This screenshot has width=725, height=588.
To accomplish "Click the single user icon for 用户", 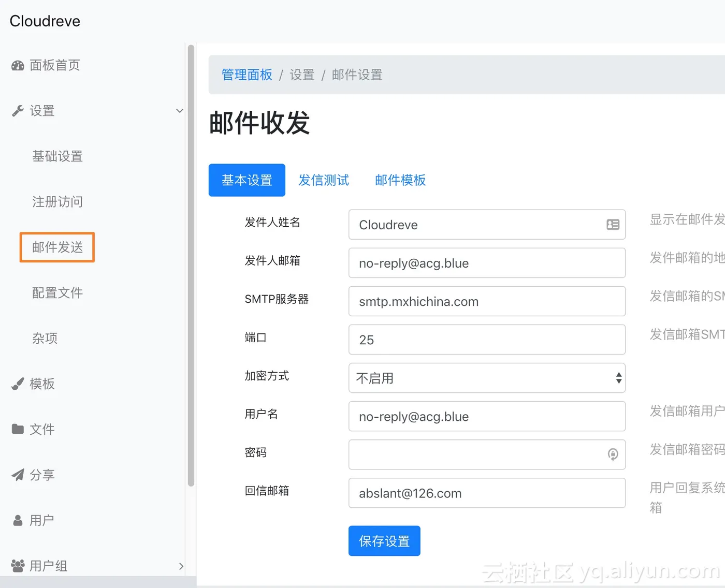I will (x=18, y=520).
